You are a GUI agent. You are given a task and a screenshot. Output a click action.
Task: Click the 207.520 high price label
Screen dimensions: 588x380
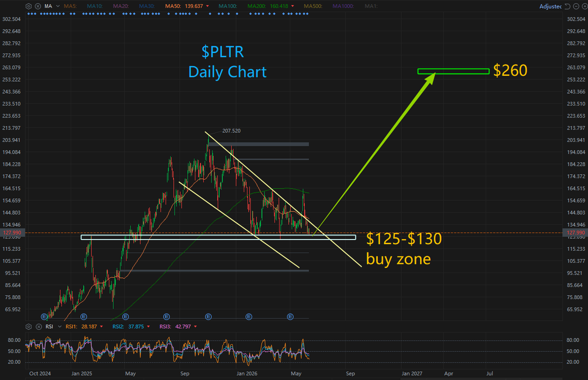click(x=231, y=131)
